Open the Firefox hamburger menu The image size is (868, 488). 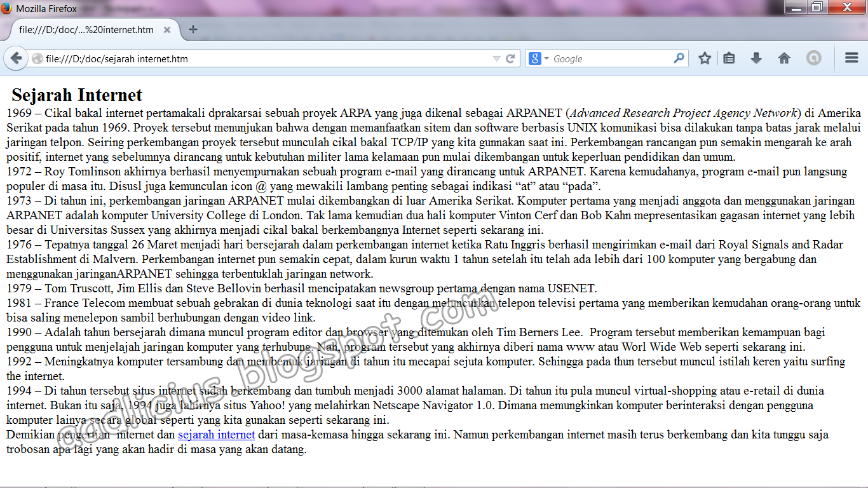tap(851, 58)
